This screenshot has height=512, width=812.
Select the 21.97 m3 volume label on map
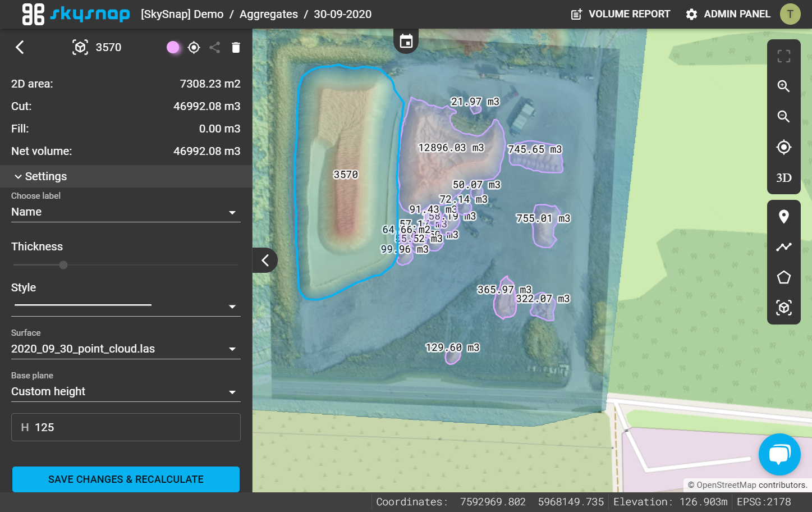click(475, 102)
